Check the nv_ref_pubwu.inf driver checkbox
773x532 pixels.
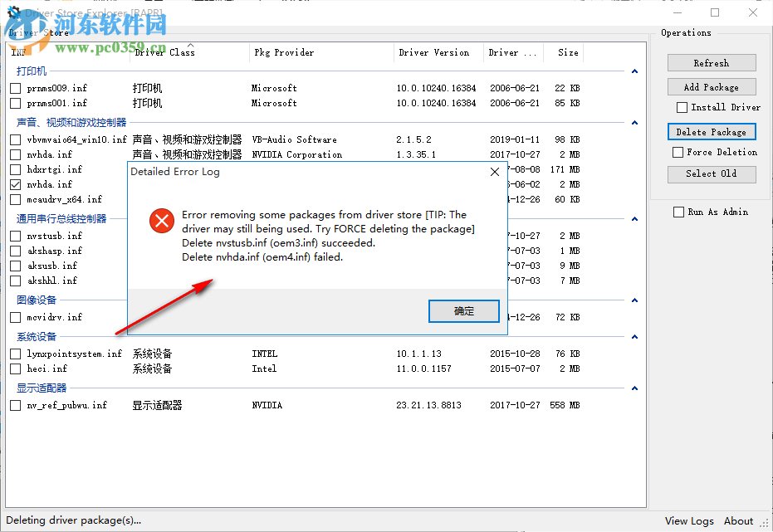(14, 405)
